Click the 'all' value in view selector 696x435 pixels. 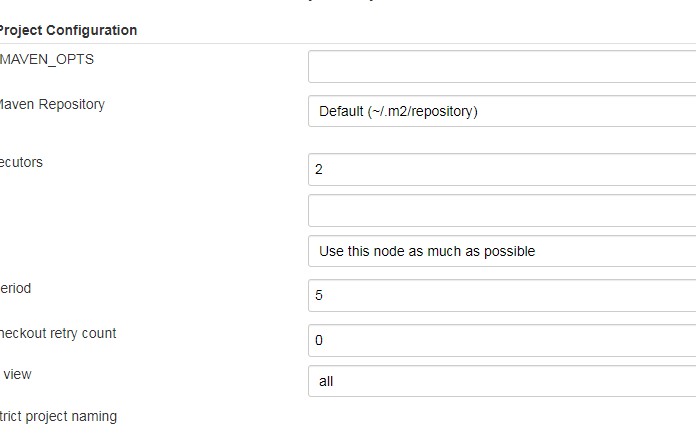coord(326,381)
